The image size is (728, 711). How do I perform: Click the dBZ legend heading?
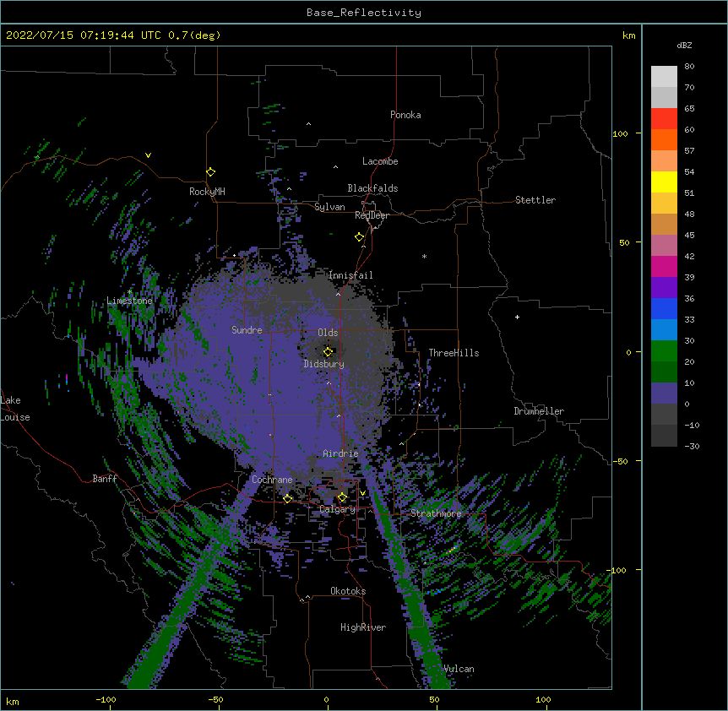(x=684, y=45)
